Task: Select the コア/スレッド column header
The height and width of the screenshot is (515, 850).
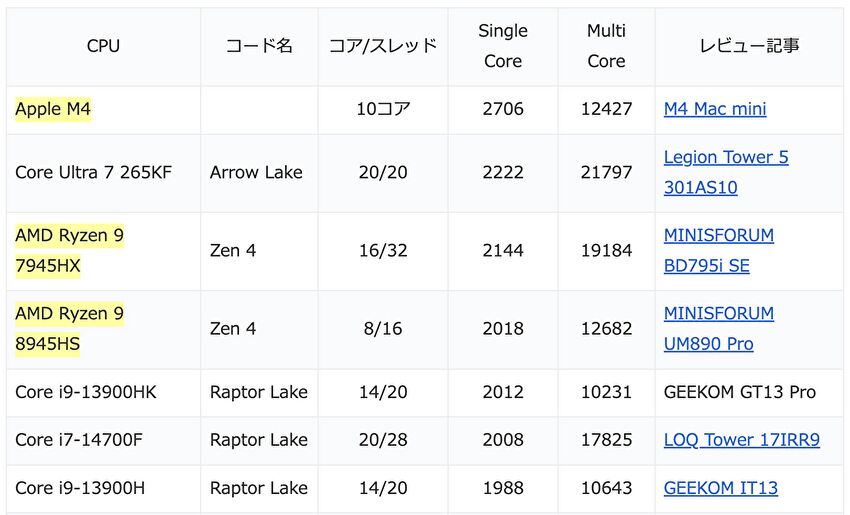Action: (x=383, y=46)
